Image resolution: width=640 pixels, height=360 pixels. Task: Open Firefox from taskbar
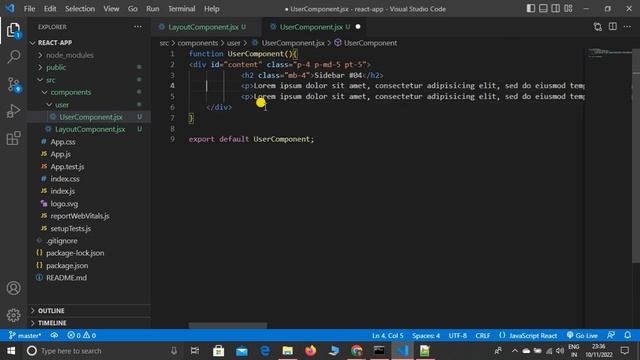(311, 351)
